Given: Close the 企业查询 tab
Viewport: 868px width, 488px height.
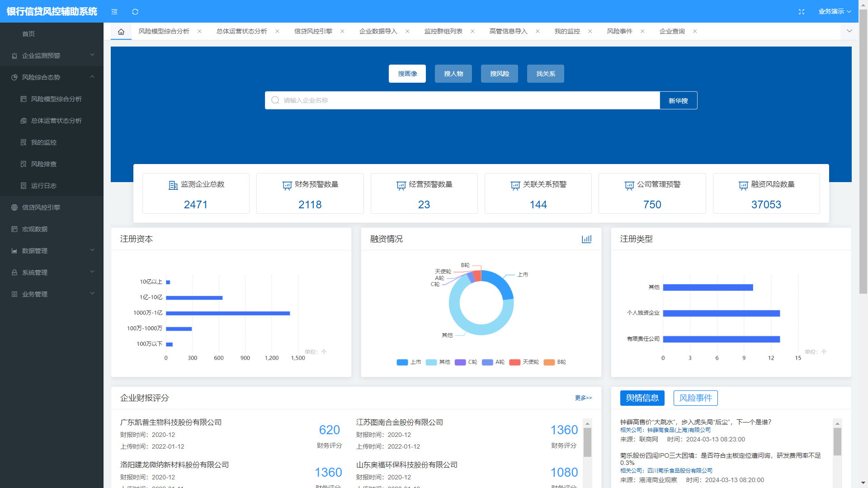Looking at the screenshot, I should tap(695, 32).
